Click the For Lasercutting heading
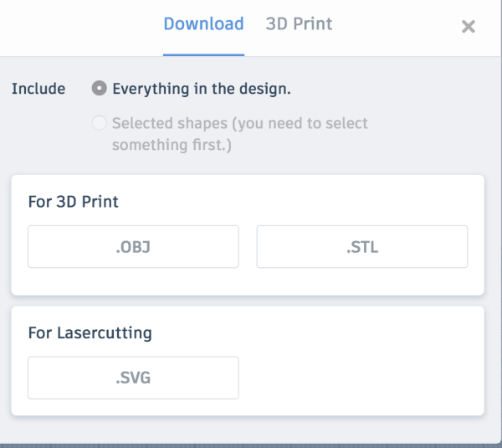The height and width of the screenshot is (448, 502). point(90,333)
